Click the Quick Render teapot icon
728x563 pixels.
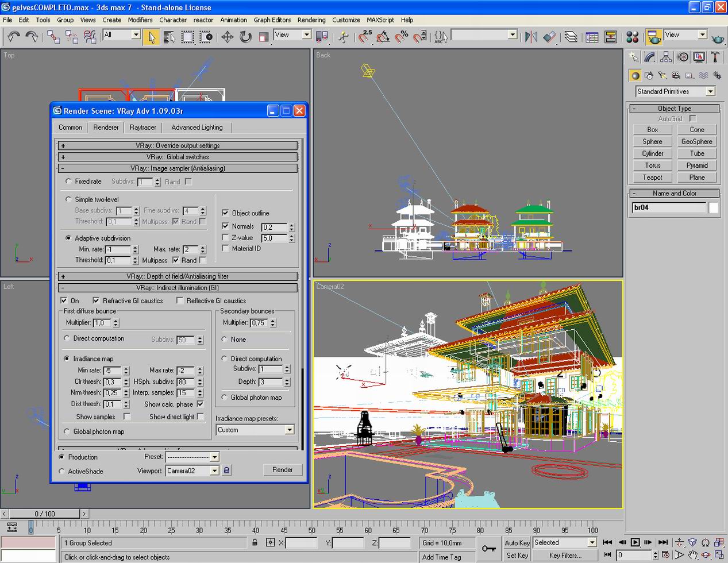pyautogui.click(x=718, y=38)
